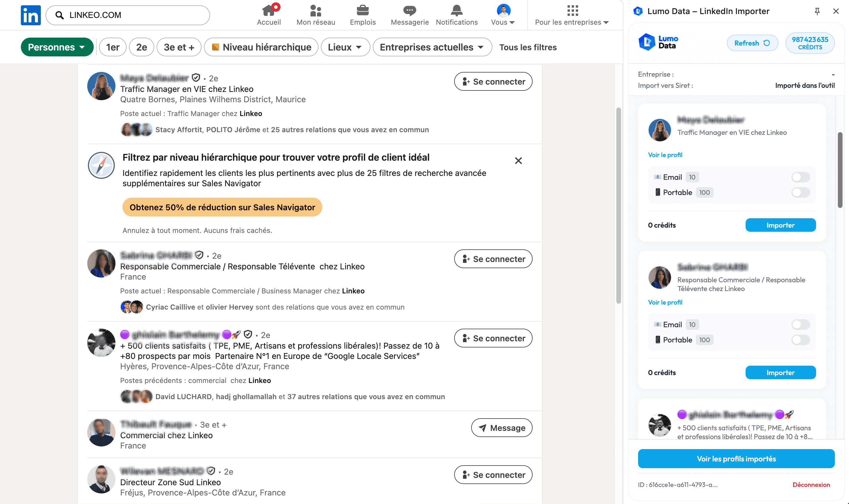Open the Emplois briefcase icon
Viewport: 849px width, 504px height.
(x=362, y=11)
